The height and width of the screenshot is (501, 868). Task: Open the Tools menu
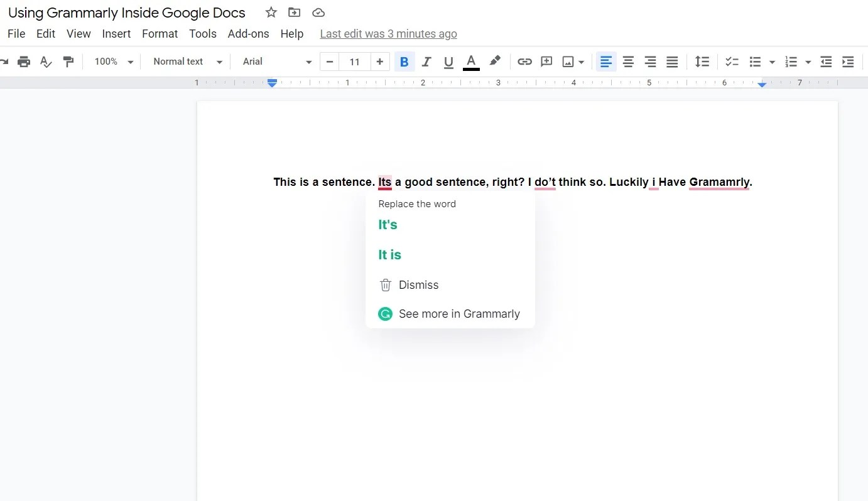(202, 33)
